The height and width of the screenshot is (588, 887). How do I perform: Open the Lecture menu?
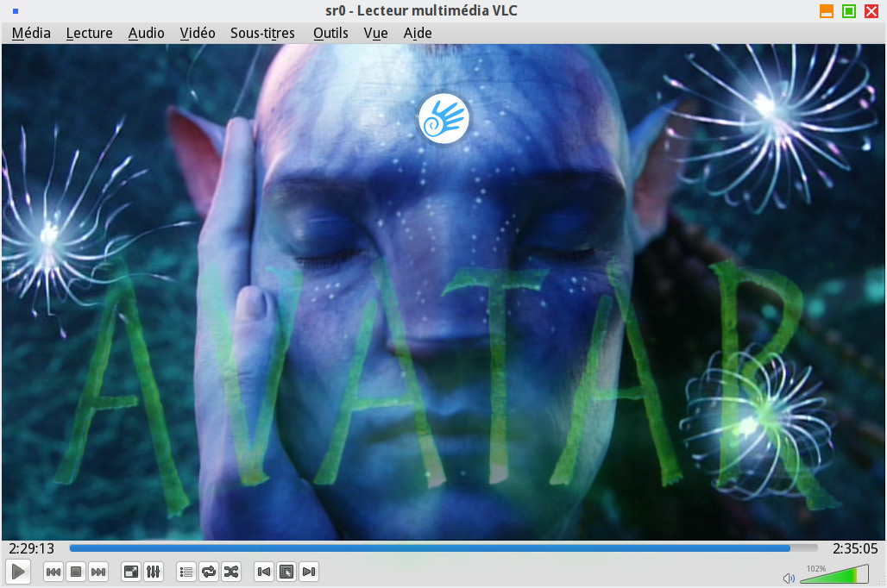(90, 34)
